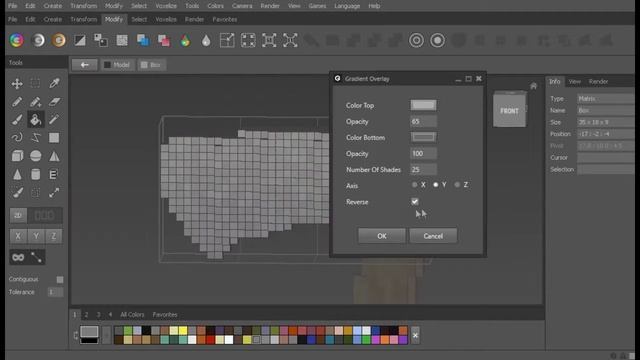The image size is (640, 360).
Task: Open the Help menu
Action: pos(374,6)
